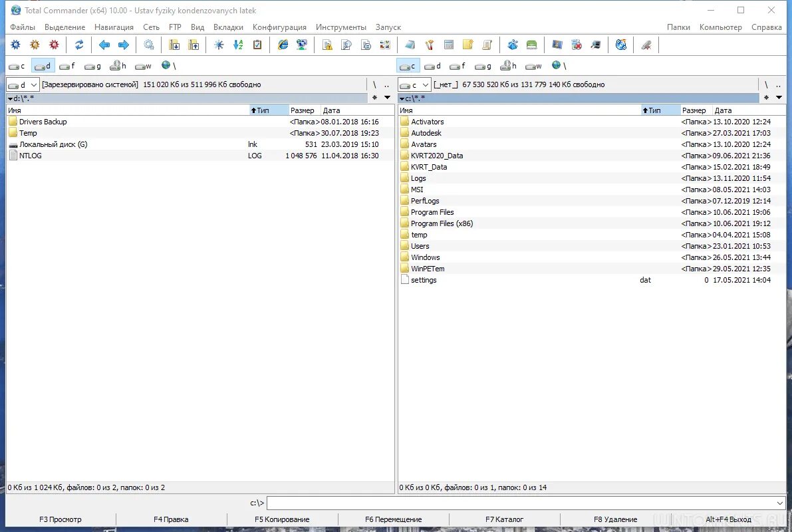Switch right panel to drive d
This screenshot has width=792, height=532.
tap(432, 66)
